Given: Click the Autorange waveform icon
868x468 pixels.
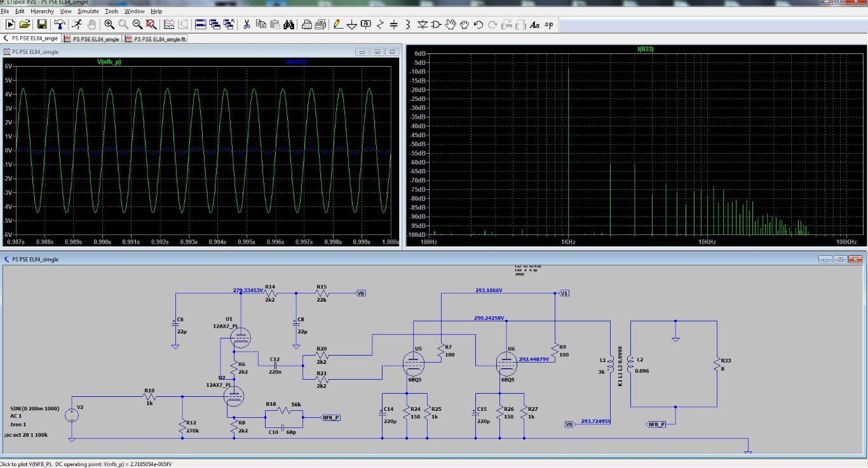Looking at the screenshot, I should (169, 24).
